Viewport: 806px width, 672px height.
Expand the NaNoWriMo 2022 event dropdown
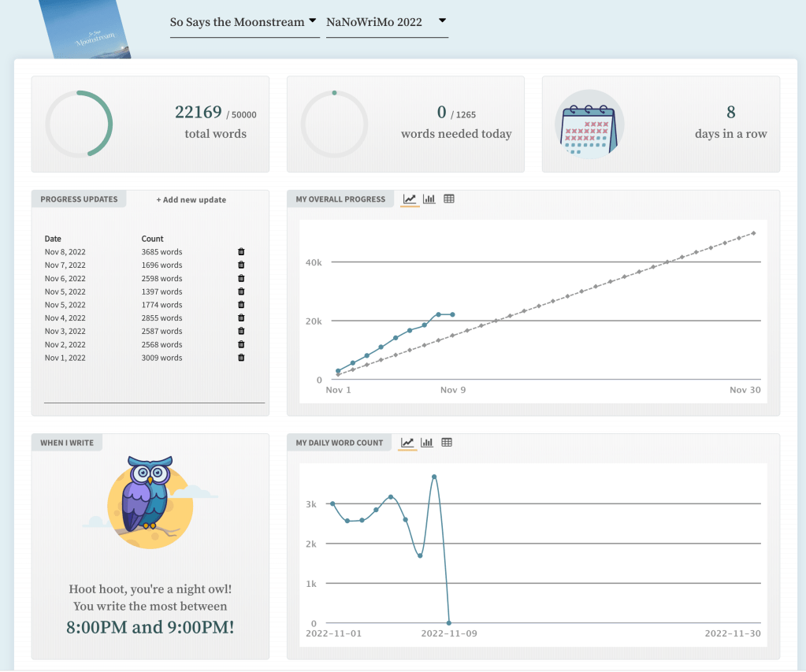[x=386, y=22]
